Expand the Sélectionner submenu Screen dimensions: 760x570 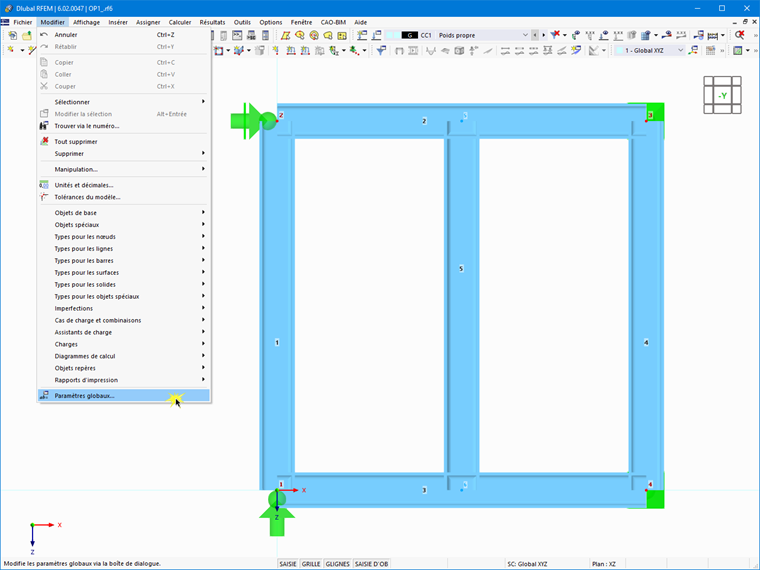[124, 102]
